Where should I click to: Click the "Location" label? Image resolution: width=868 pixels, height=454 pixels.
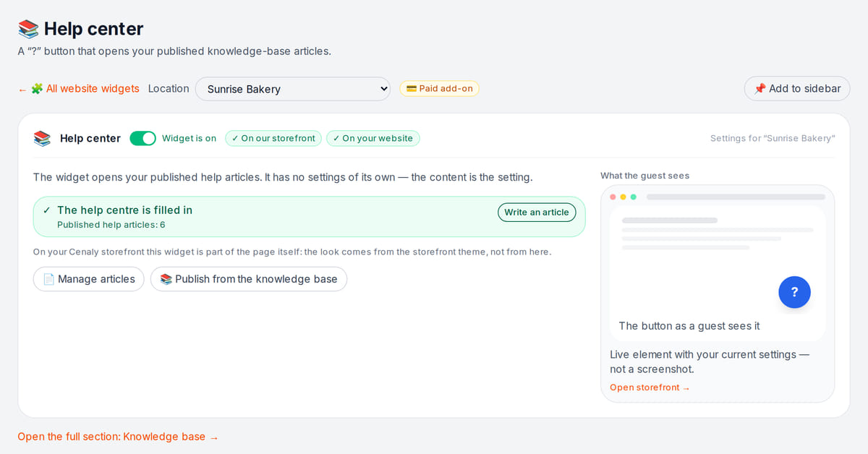(x=169, y=88)
